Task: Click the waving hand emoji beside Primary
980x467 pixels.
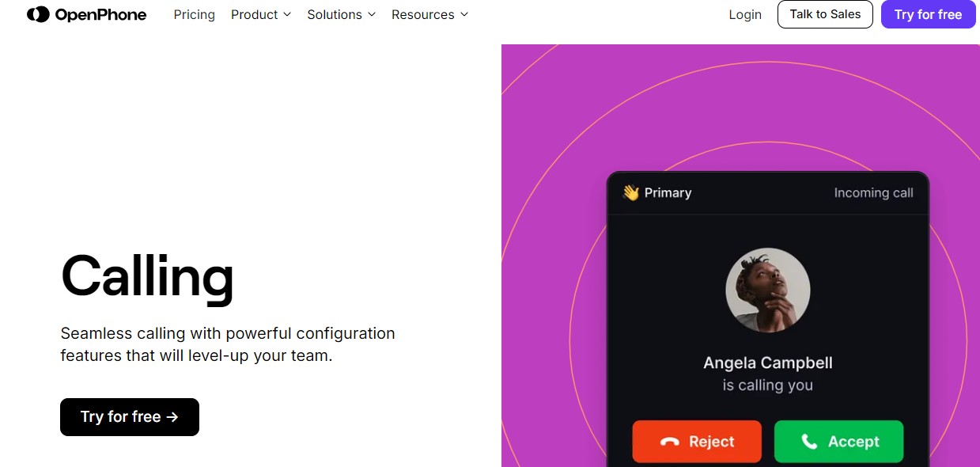Action: pos(630,192)
